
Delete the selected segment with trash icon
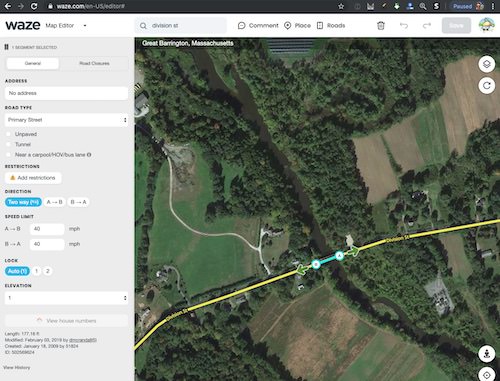[381, 26]
